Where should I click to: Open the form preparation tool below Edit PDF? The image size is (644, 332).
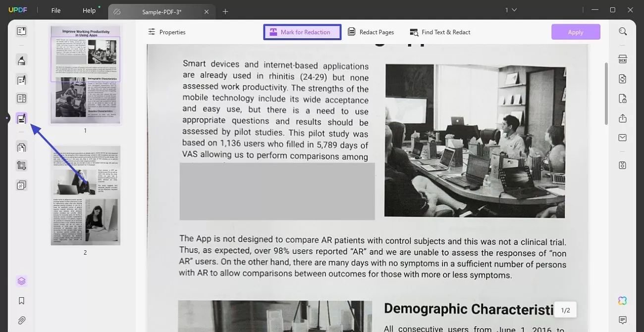pyautogui.click(x=21, y=99)
